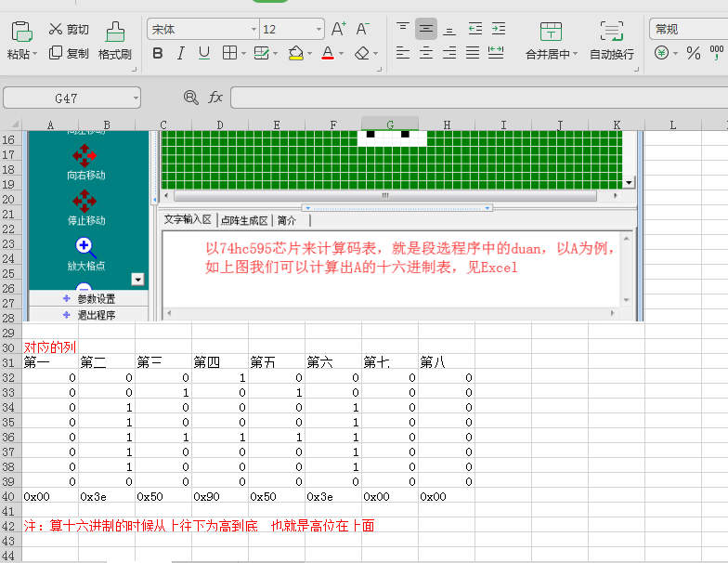
Task: Open merge center dropdown arrow
Action: 576,54
